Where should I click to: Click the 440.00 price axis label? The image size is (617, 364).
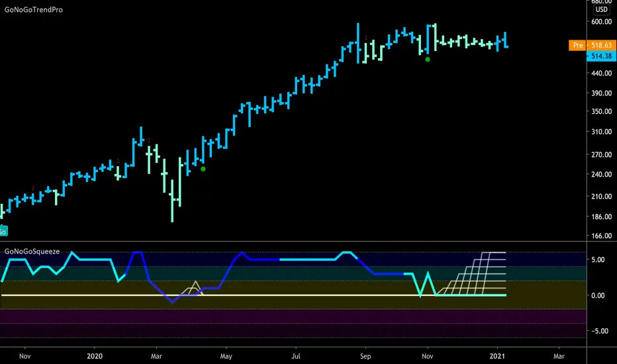pyautogui.click(x=601, y=73)
